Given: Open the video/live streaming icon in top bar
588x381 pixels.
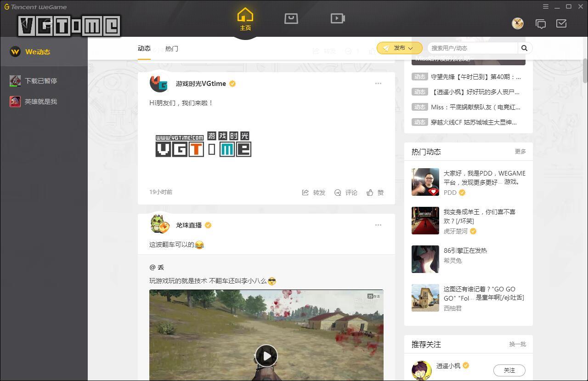Looking at the screenshot, I should click(338, 18).
